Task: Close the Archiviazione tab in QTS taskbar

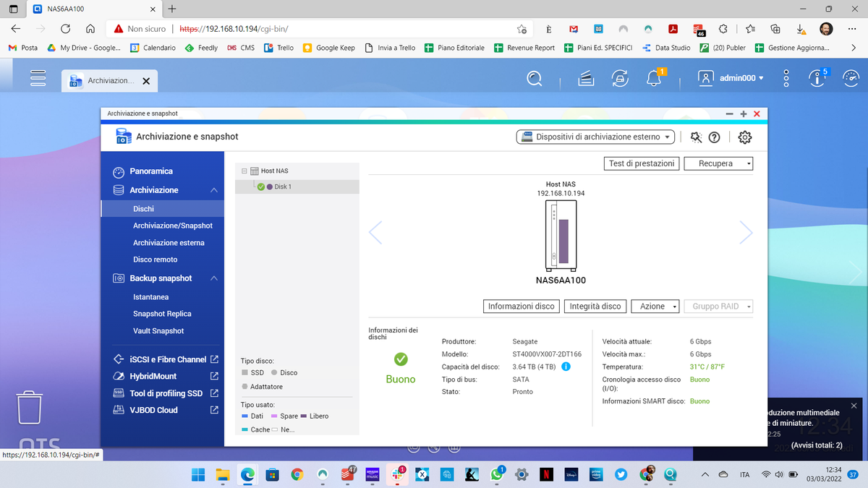Action: (x=146, y=81)
